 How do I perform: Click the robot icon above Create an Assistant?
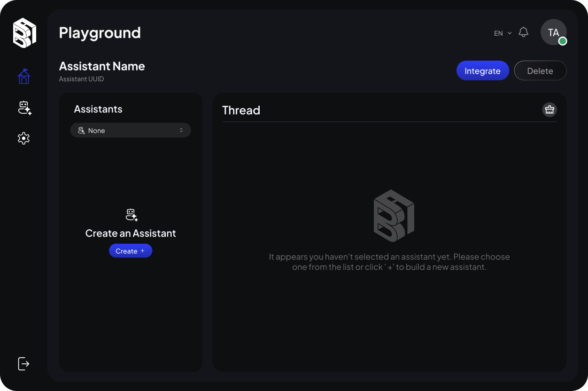(132, 215)
